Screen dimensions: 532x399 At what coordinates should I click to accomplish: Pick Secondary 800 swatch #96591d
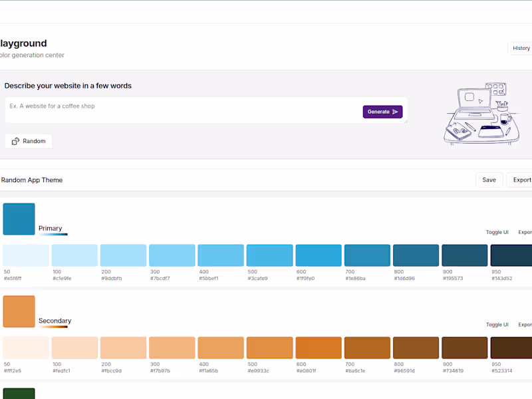tap(416, 348)
